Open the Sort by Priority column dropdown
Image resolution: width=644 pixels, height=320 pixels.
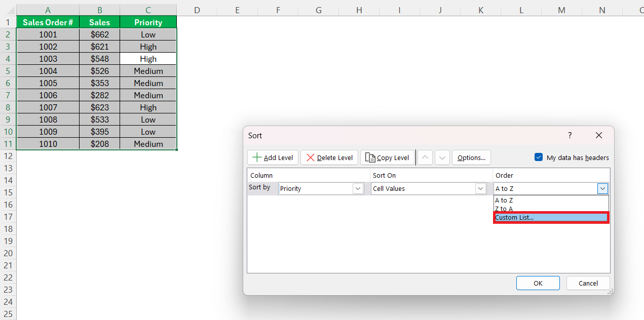[358, 188]
